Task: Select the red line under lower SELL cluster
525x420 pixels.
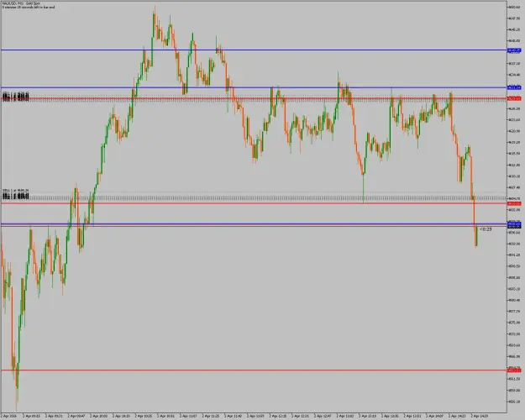Action: (x=254, y=203)
